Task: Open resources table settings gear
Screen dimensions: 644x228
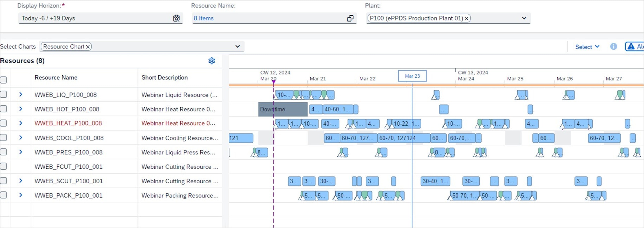Action: (212, 61)
